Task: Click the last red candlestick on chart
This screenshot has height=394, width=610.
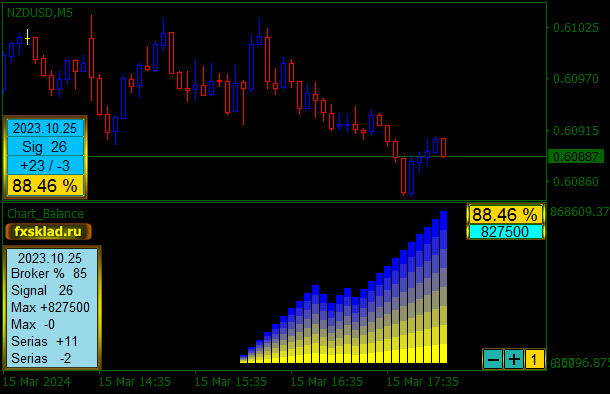Action: click(443, 147)
